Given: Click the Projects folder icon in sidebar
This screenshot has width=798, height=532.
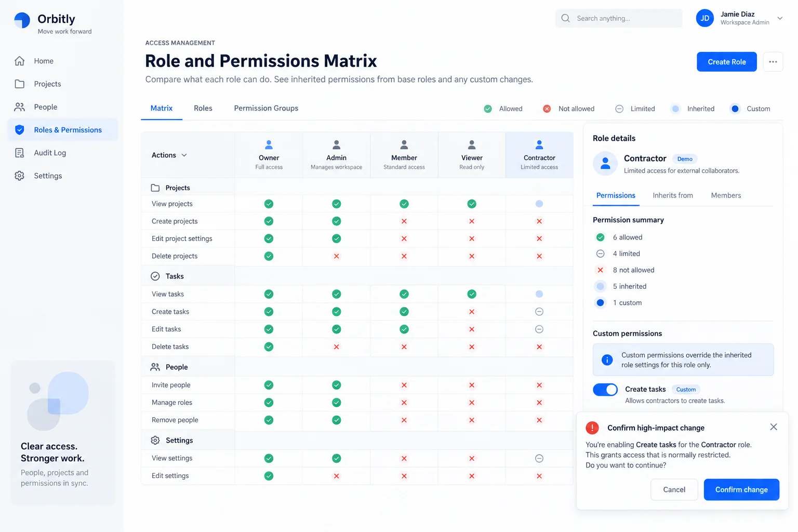Looking at the screenshot, I should pos(20,84).
